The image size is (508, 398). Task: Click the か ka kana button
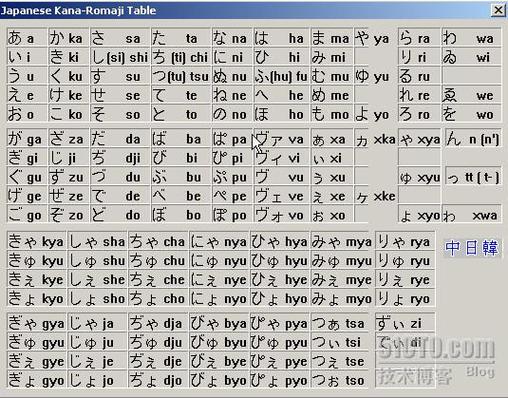tap(68, 38)
